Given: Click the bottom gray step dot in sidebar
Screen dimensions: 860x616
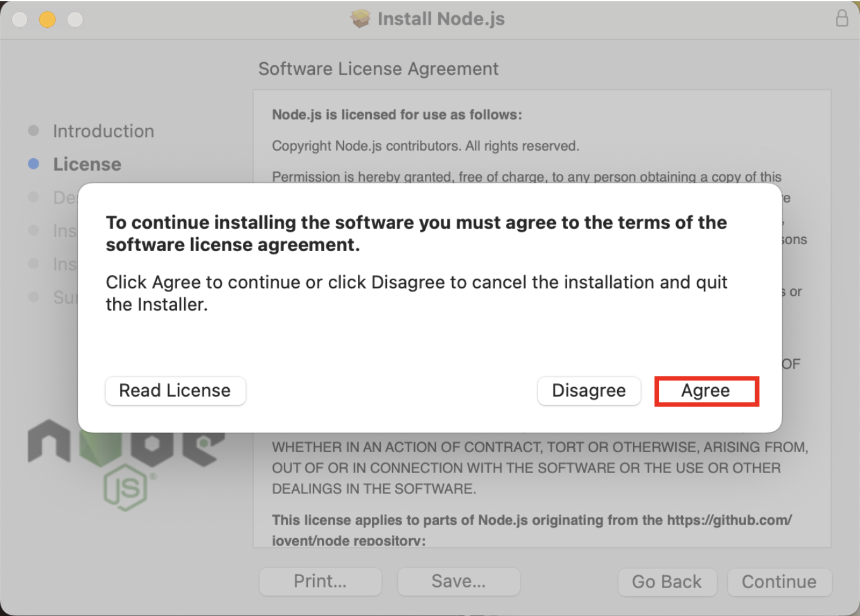Looking at the screenshot, I should click(x=33, y=297).
